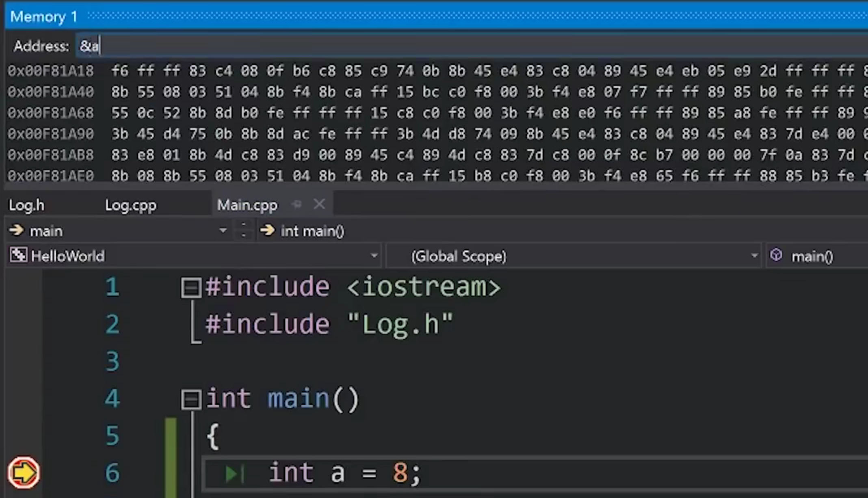Close the Main.cpp tab
Image resolution: width=868 pixels, height=498 pixels.
(x=319, y=204)
